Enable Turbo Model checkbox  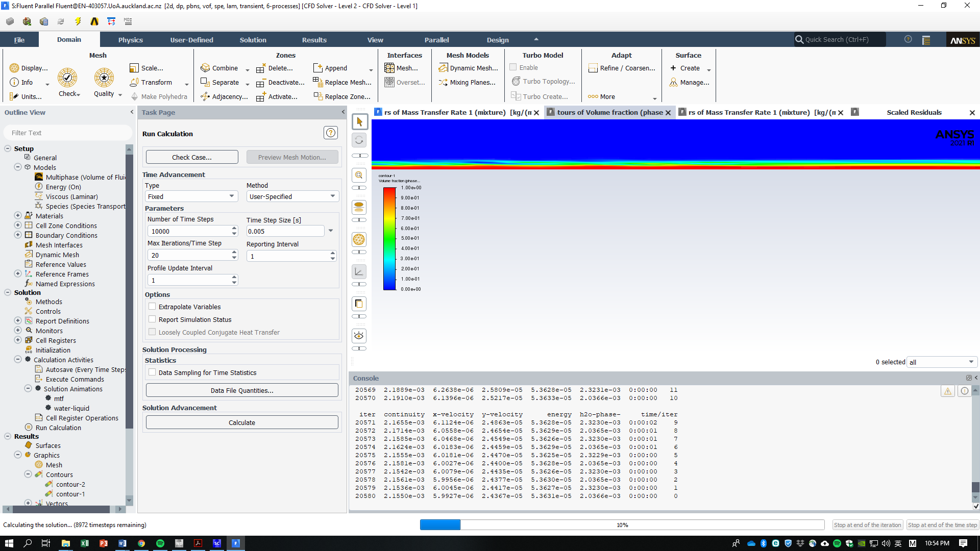[513, 67]
